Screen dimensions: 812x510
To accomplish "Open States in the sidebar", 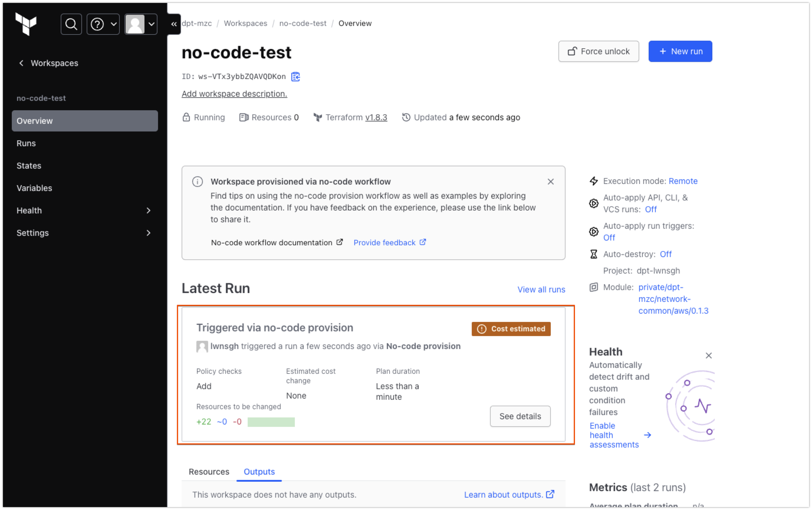I will click(29, 165).
